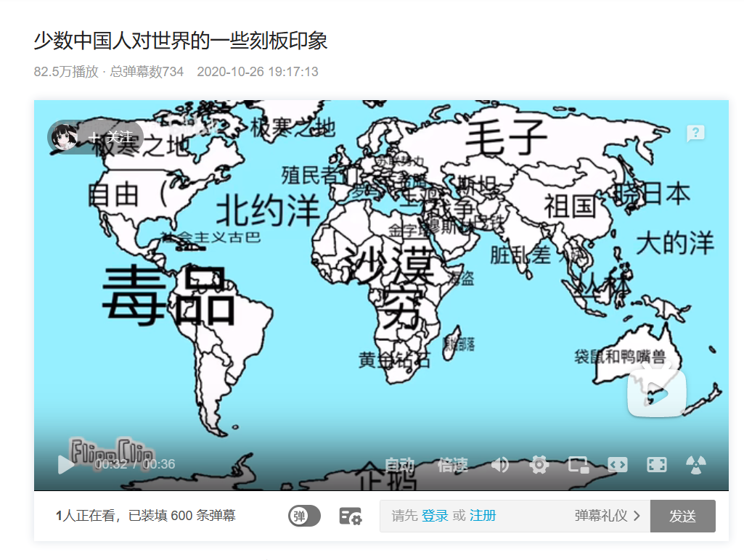This screenshot has height=560, width=744.
Task: Click the 自动 quality option
Action: (x=399, y=465)
